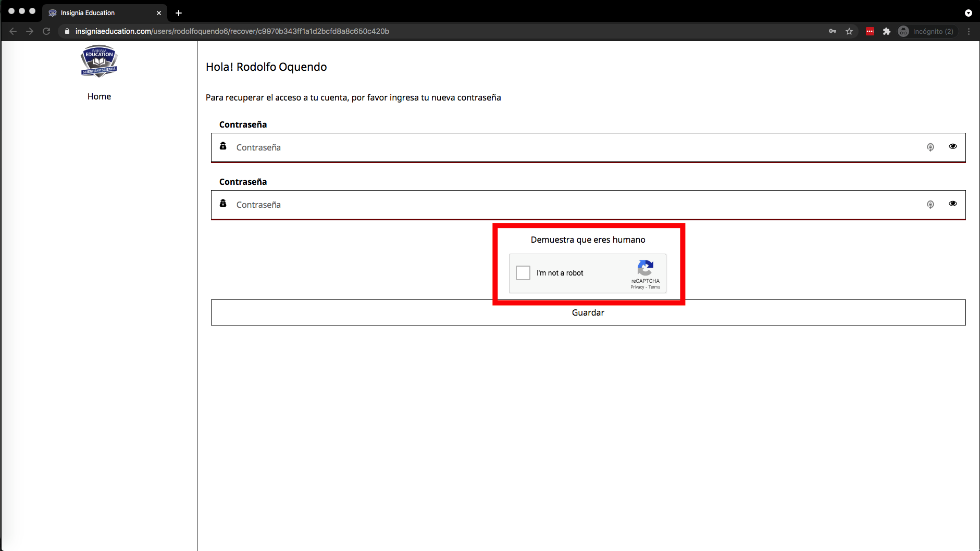
Task: Open a new tab with the plus button
Action: 179,13
